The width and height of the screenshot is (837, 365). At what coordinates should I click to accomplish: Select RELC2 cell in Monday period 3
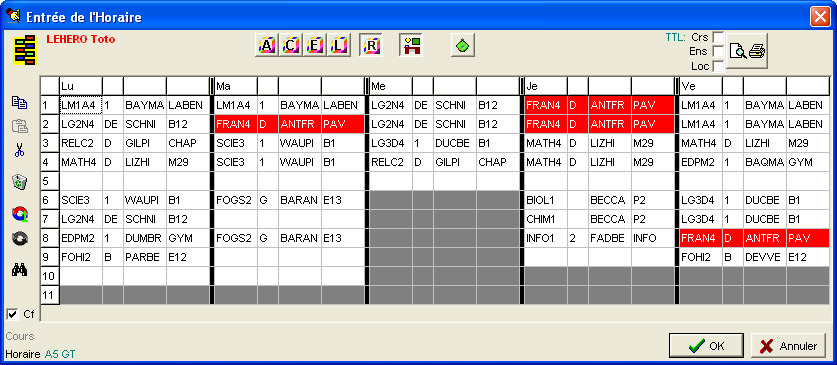[81, 143]
